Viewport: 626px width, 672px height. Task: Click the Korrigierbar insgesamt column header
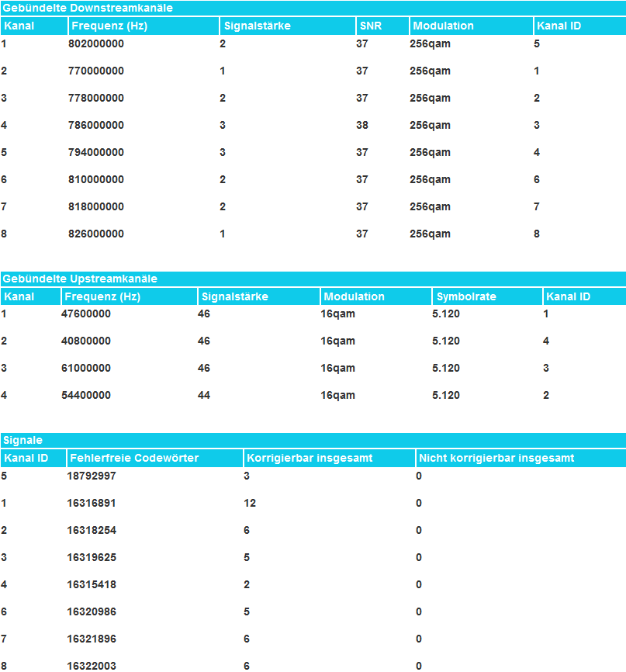pyautogui.click(x=310, y=458)
